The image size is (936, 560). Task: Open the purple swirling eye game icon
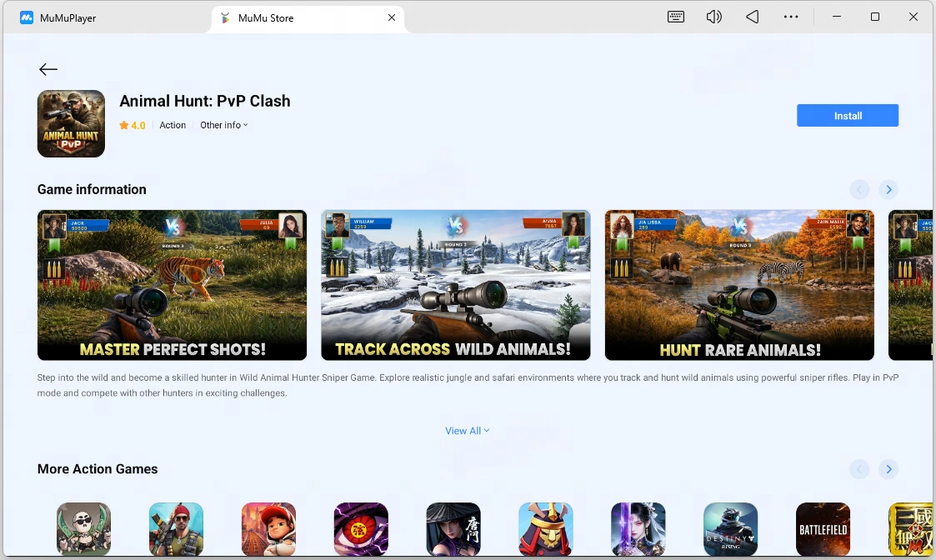pyautogui.click(x=361, y=529)
